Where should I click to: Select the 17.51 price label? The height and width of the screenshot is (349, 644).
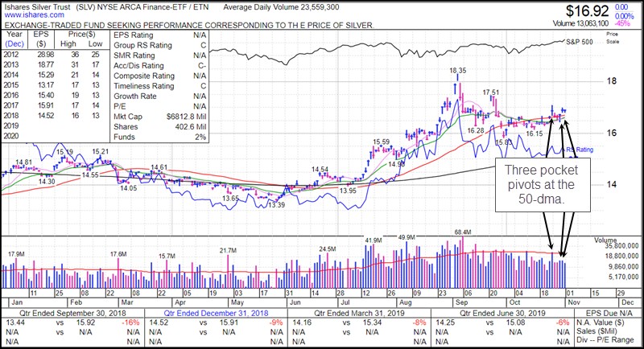[x=491, y=92]
